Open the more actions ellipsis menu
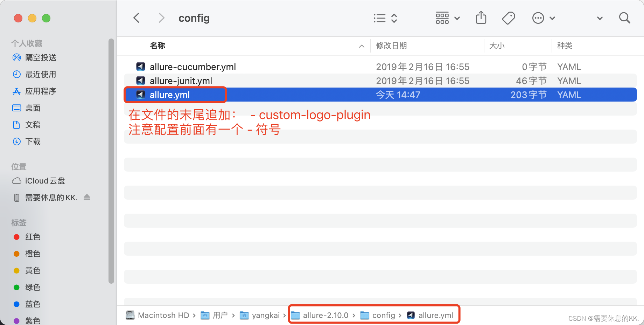Viewport: 644px width, 325px height. point(543,18)
